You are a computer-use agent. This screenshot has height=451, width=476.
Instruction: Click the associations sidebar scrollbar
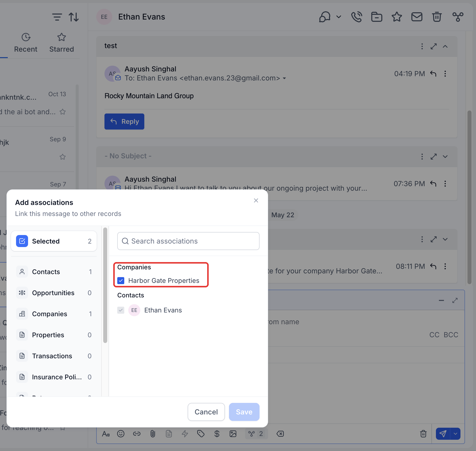(x=105, y=285)
